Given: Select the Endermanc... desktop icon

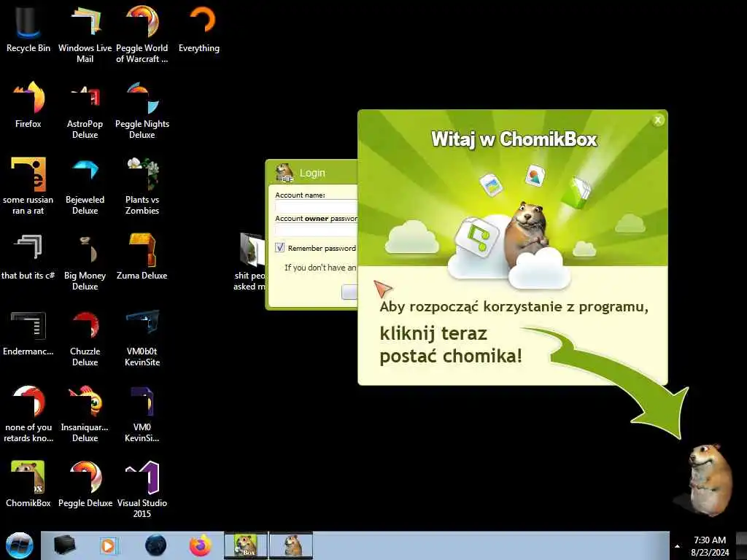Looking at the screenshot, I should 28,332.
